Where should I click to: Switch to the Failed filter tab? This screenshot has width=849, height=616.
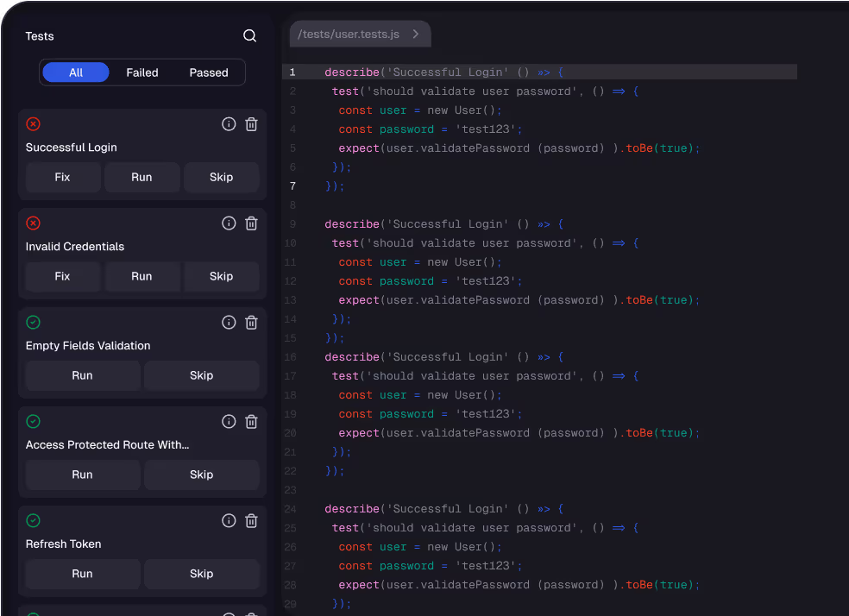(142, 72)
